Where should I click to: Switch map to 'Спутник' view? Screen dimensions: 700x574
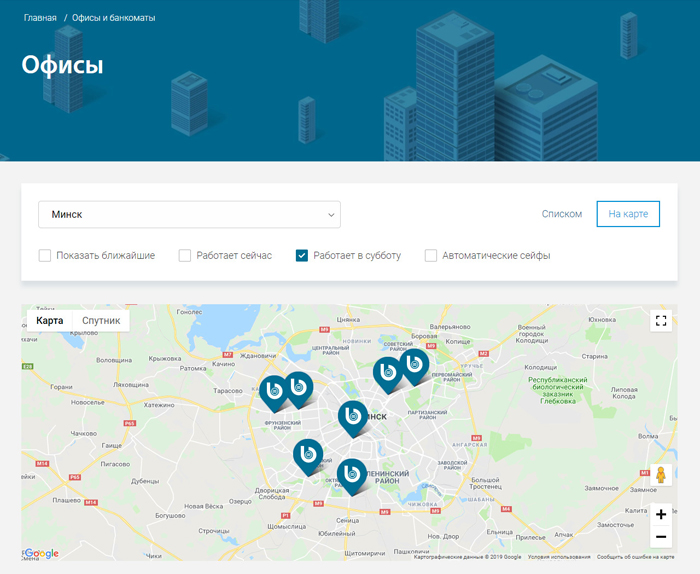(x=101, y=321)
